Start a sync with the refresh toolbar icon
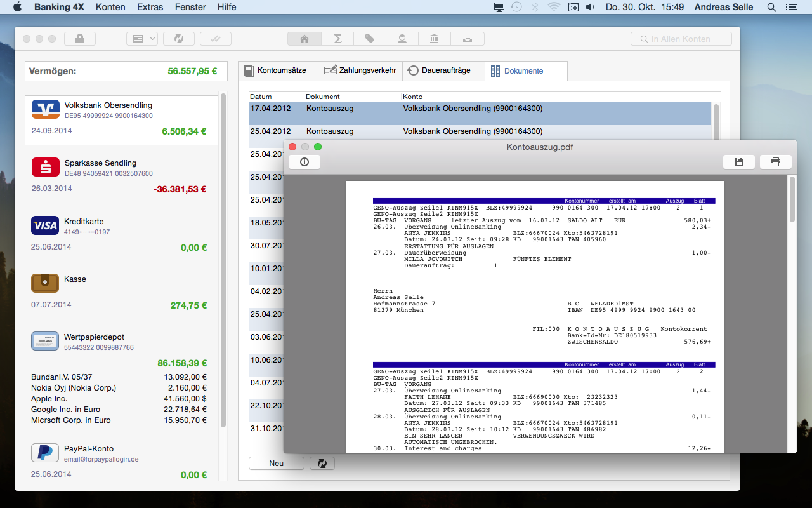The width and height of the screenshot is (812, 508). [x=178, y=38]
